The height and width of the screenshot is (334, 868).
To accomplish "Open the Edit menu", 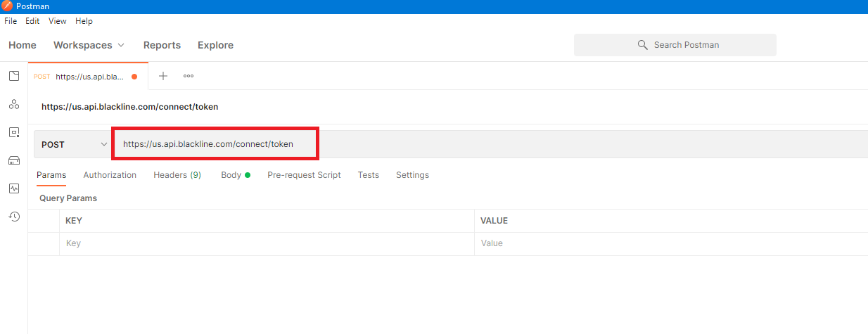I will pyautogui.click(x=32, y=21).
